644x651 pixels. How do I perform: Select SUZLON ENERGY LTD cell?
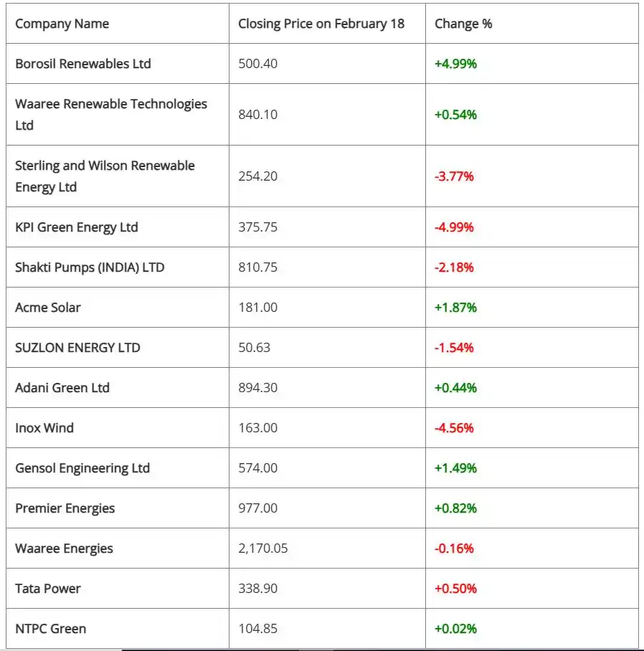point(77,348)
